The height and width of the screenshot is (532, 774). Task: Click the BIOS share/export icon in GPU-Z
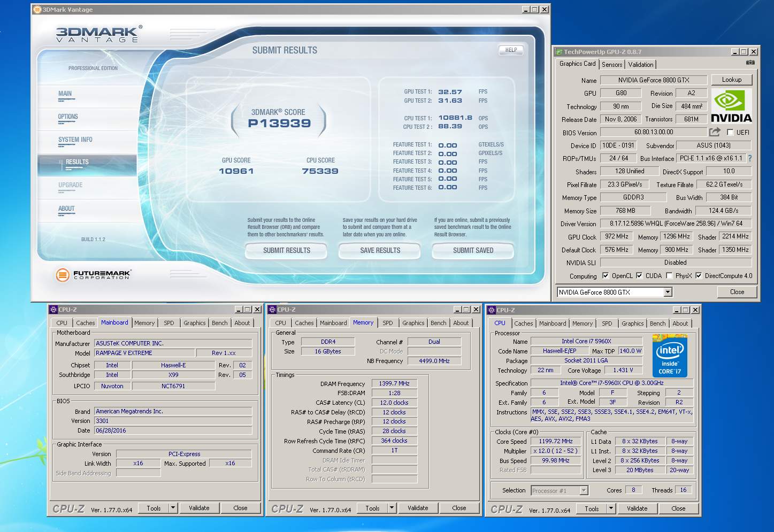coord(714,132)
